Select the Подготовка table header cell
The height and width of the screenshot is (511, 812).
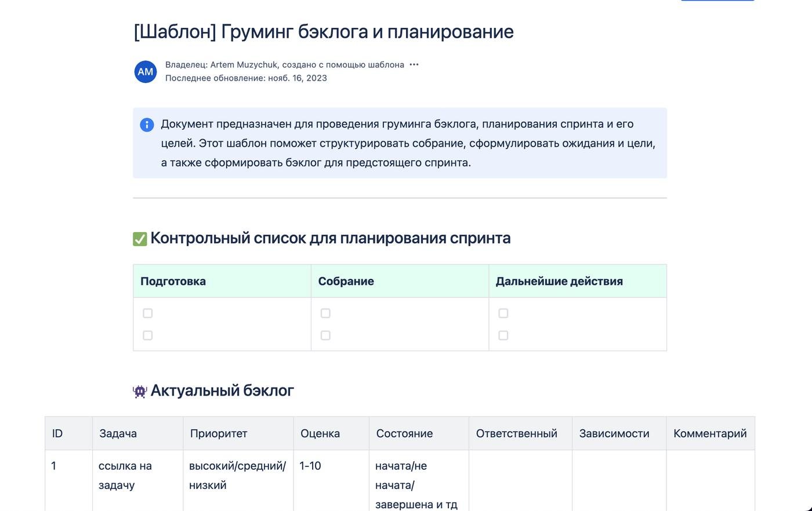pos(222,281)
